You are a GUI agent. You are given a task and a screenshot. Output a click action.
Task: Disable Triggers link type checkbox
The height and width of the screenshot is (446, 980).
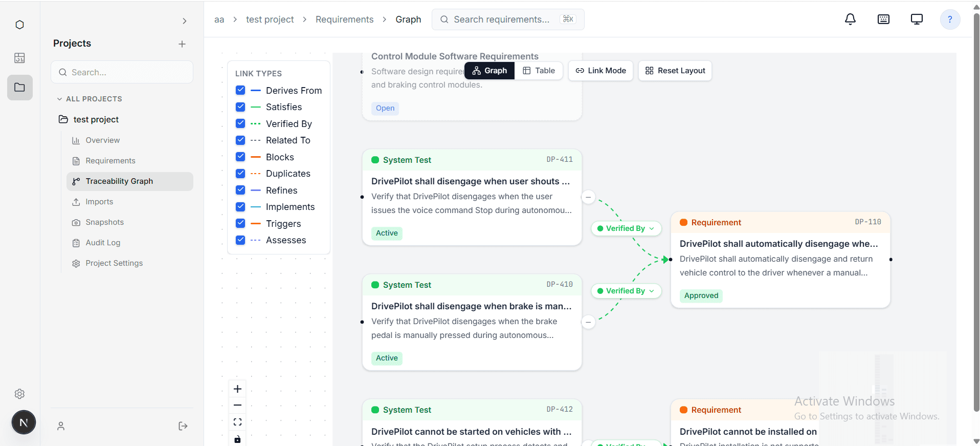pyautogui.click(x=240, y=223)
